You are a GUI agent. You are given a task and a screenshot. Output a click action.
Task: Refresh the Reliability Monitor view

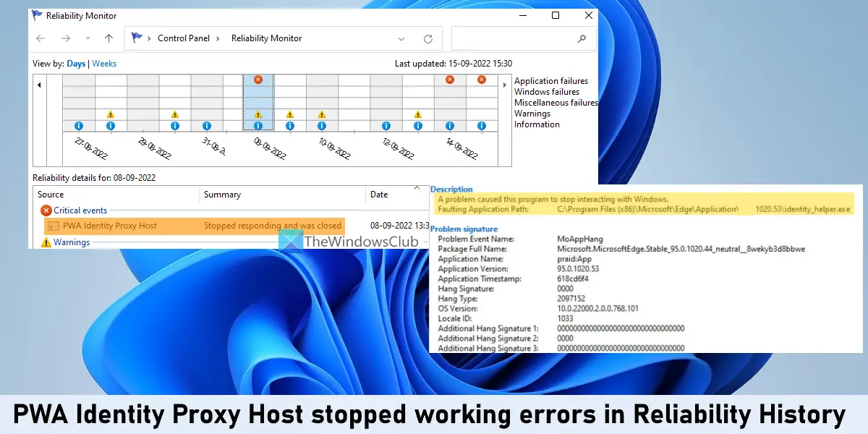pyautogui.click(x=427, y=38)
